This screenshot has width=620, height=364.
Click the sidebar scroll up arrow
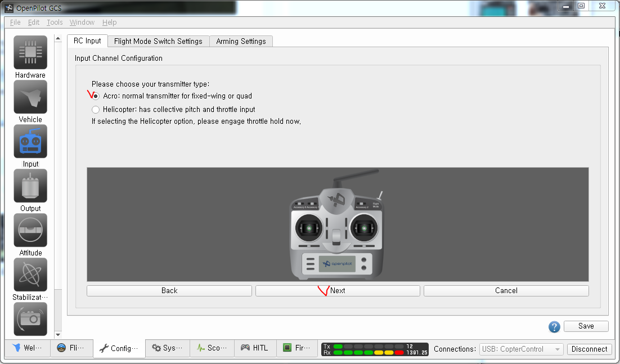coord(58,38)
